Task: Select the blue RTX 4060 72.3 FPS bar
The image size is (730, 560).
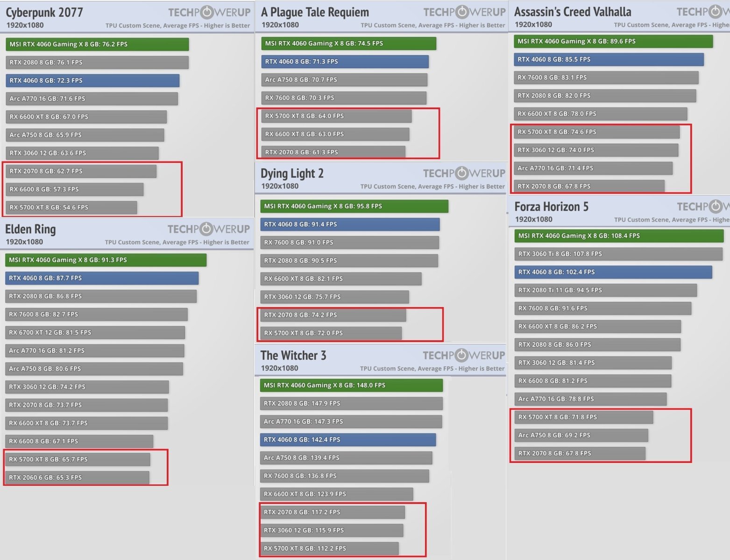Action: click(x=92, y=81)
